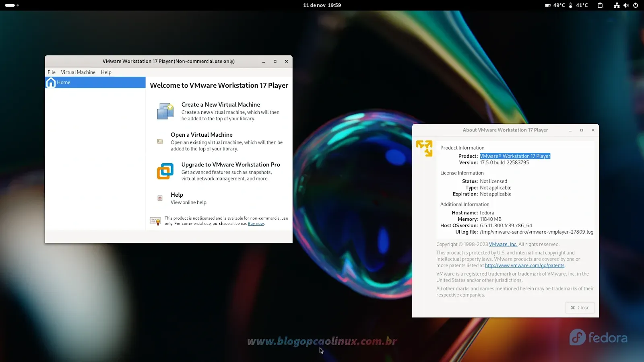Screen dimensions: 644x362
Task: Close the About dialog with title X
Action: pos(593,130)
